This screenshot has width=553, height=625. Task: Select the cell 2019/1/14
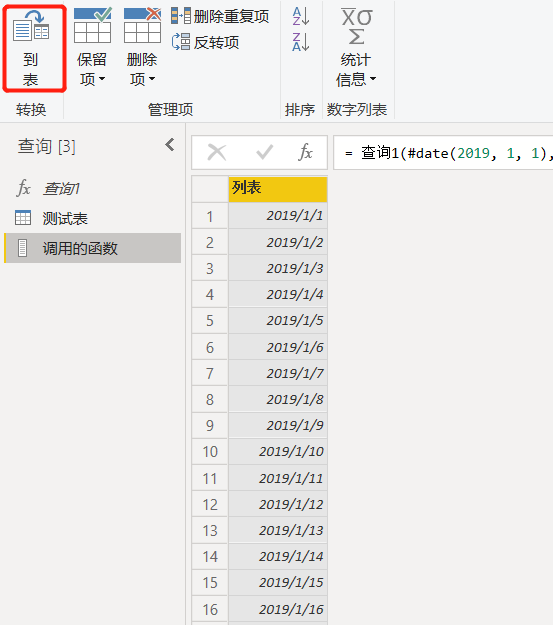point(278,556)
